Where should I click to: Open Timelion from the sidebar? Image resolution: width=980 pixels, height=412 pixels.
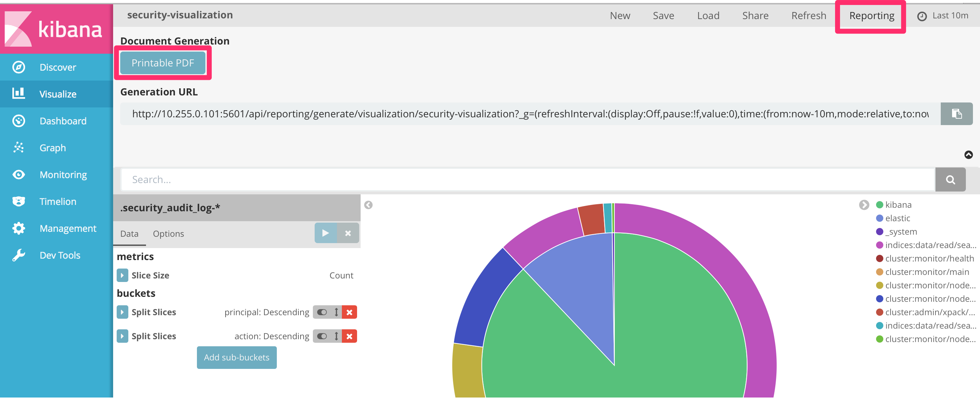(18, 201)
